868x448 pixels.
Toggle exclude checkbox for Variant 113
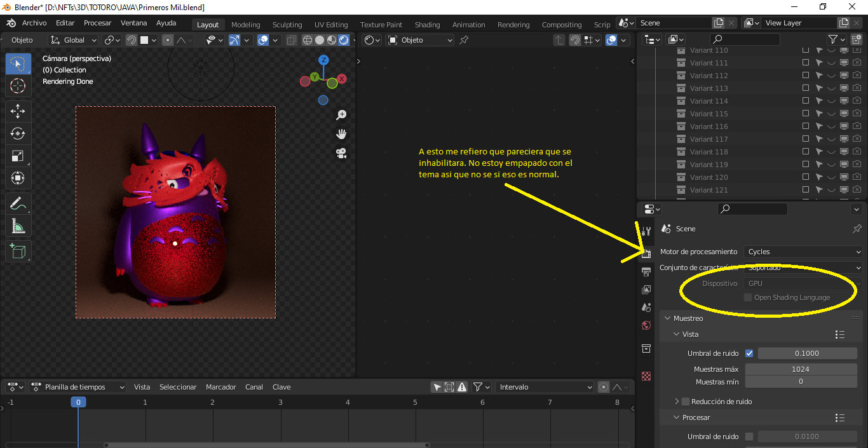806,88
